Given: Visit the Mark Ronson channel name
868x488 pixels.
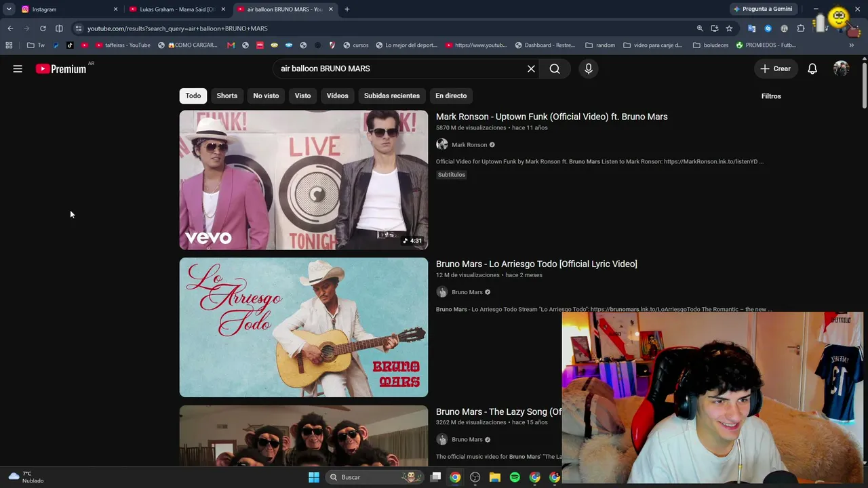Looking at the screenshot, I should tap(469, 144).
